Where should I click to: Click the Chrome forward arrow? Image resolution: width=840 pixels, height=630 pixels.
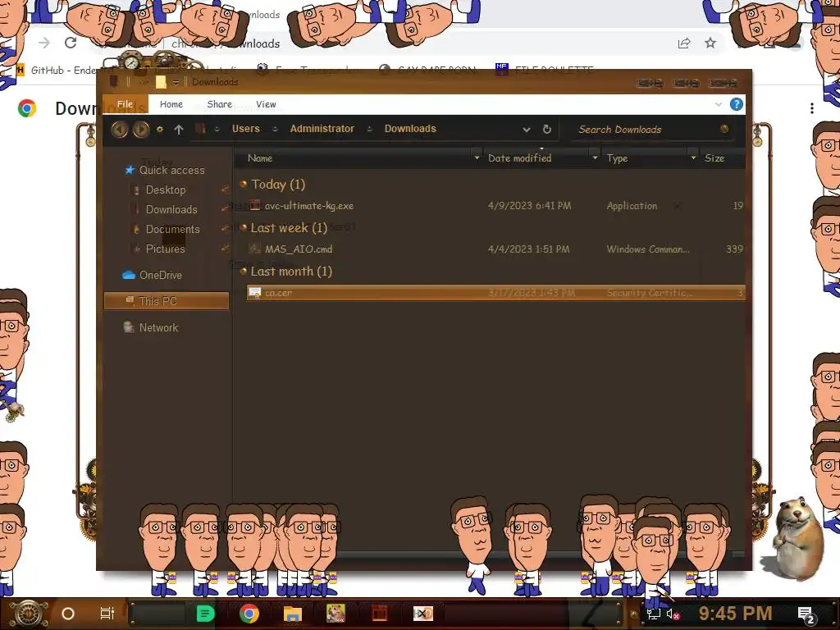pos(44,43)
